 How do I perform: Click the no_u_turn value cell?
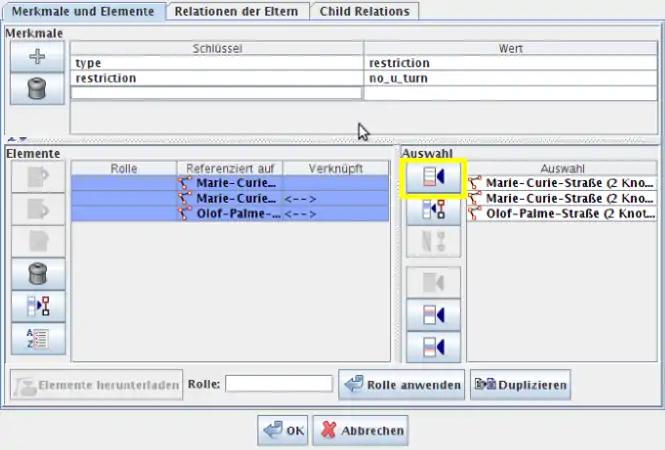click(x=510, y=77)
